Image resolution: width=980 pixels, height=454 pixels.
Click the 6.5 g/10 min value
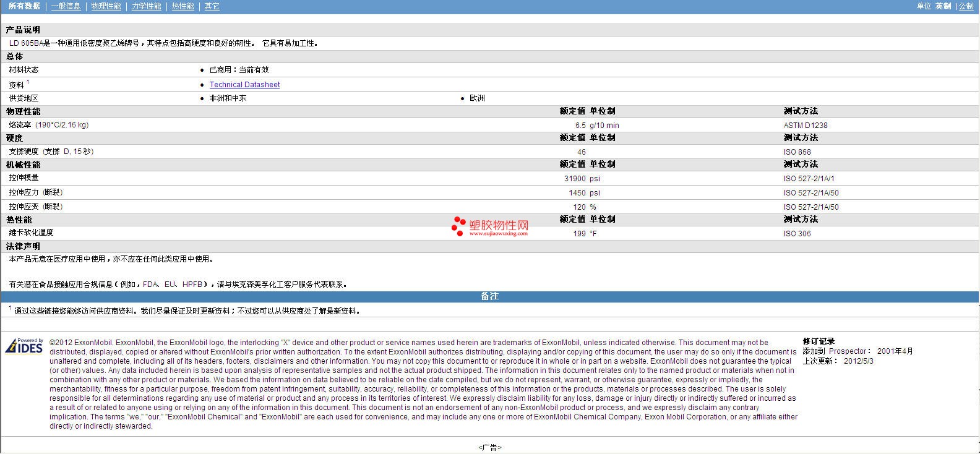597,126
